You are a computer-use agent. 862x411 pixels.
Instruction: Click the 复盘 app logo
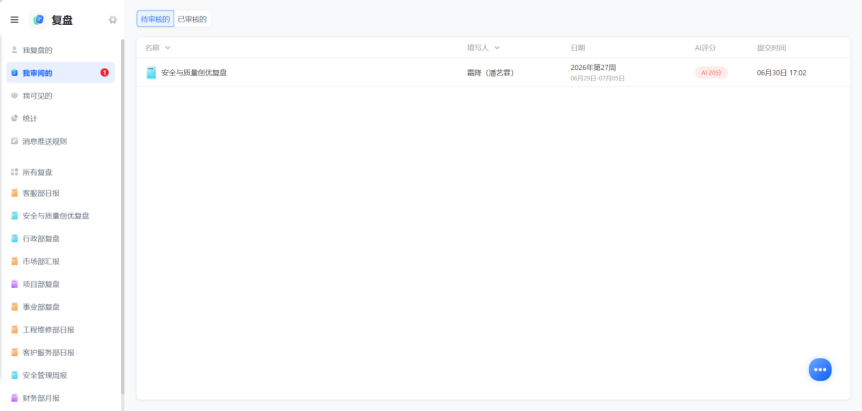pos(38,20)
